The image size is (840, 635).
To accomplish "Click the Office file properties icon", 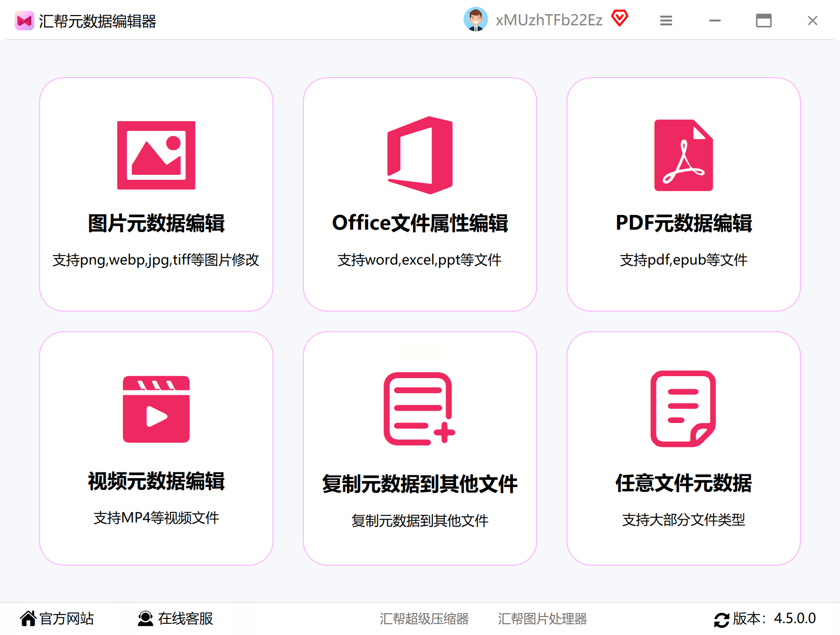I will 420,155.
